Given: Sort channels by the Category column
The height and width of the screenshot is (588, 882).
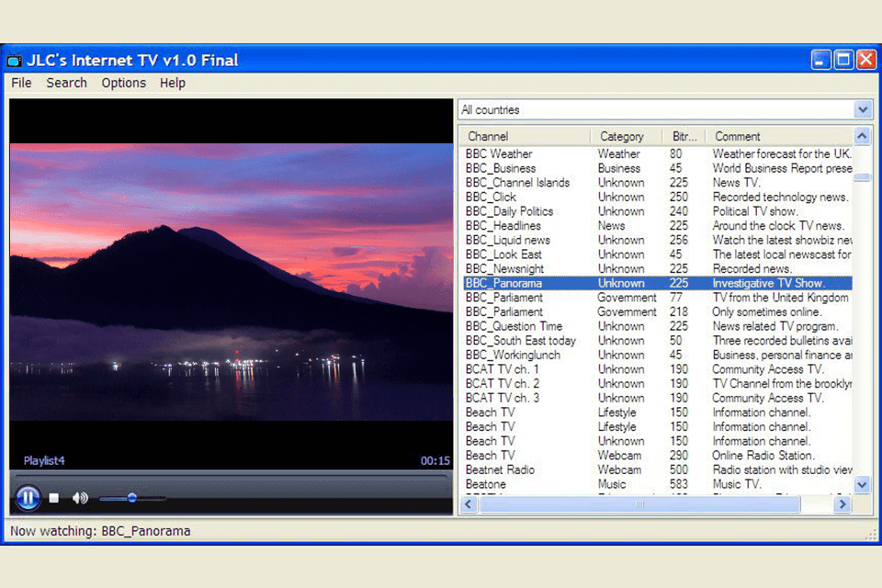Looking at the screenshot, I should pos(622,135).
